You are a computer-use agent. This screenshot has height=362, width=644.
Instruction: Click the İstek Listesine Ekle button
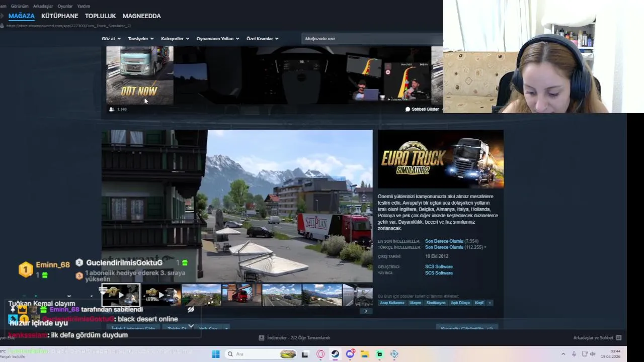pyautogui.click(x=133, y=329)
